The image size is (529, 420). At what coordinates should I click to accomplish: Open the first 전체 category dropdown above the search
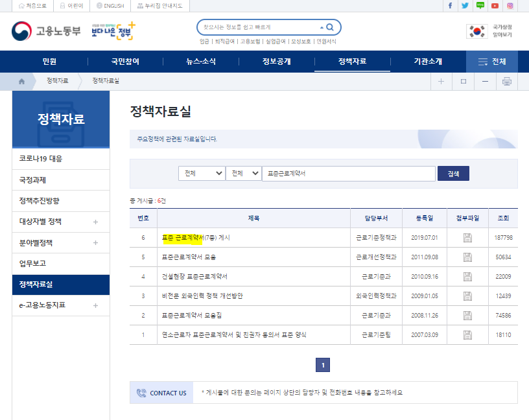202,174
